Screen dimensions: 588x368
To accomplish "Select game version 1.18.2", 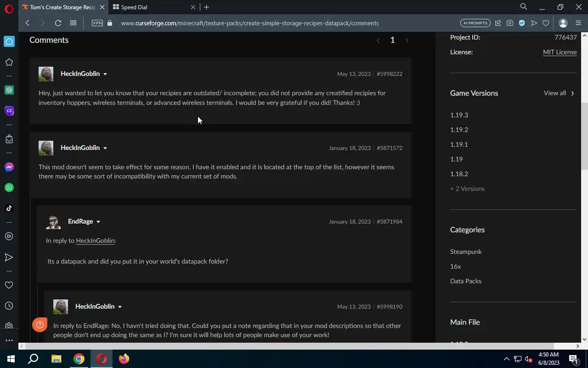I will pyautogui.click(x=459, y=174).
